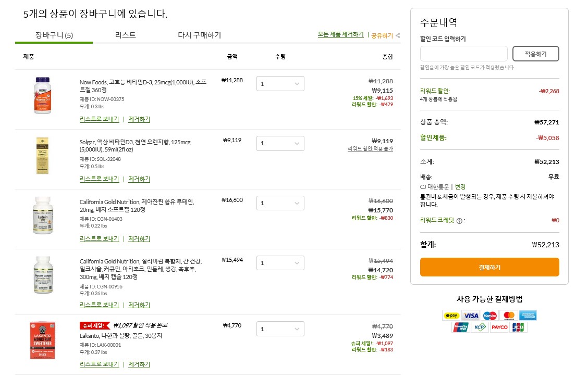Click 변경 link next to CJ 대한통운
Screen dimensions: 588x379
[x=460, y=187]
